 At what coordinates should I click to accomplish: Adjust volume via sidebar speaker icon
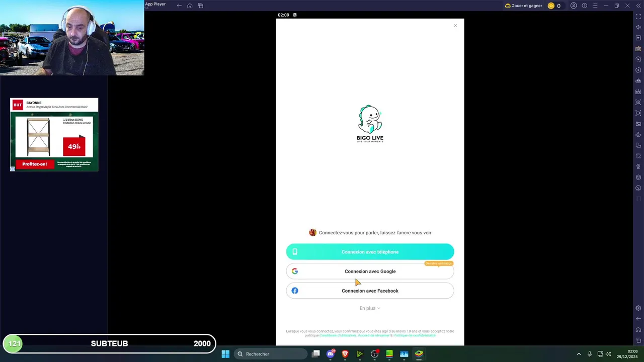[x=638, y=27]
